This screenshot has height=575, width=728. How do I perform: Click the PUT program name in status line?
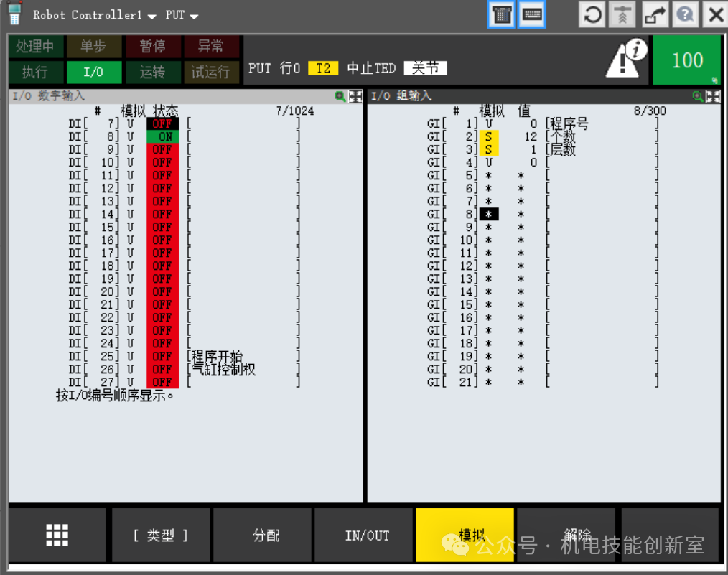click(259, 68)
